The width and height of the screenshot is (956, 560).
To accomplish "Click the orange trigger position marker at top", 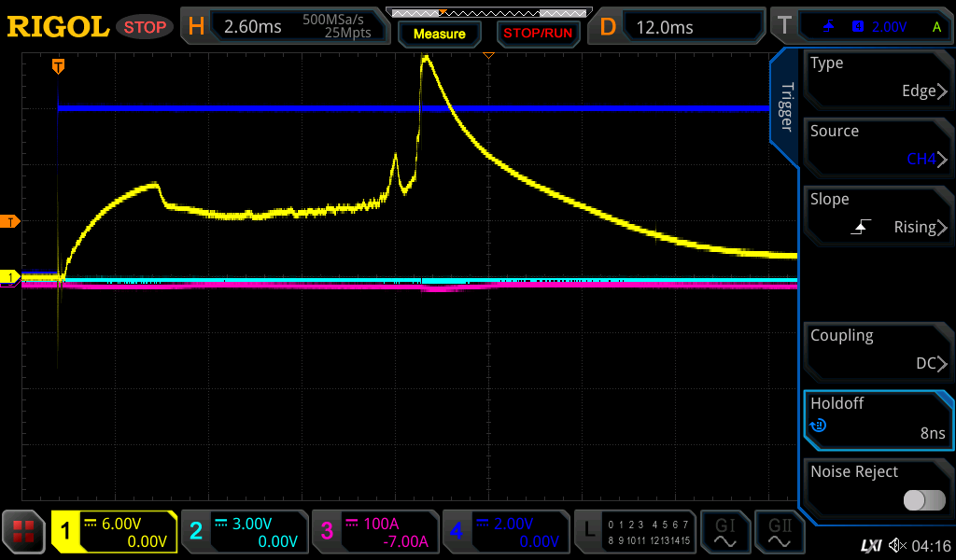I will 58,65.
